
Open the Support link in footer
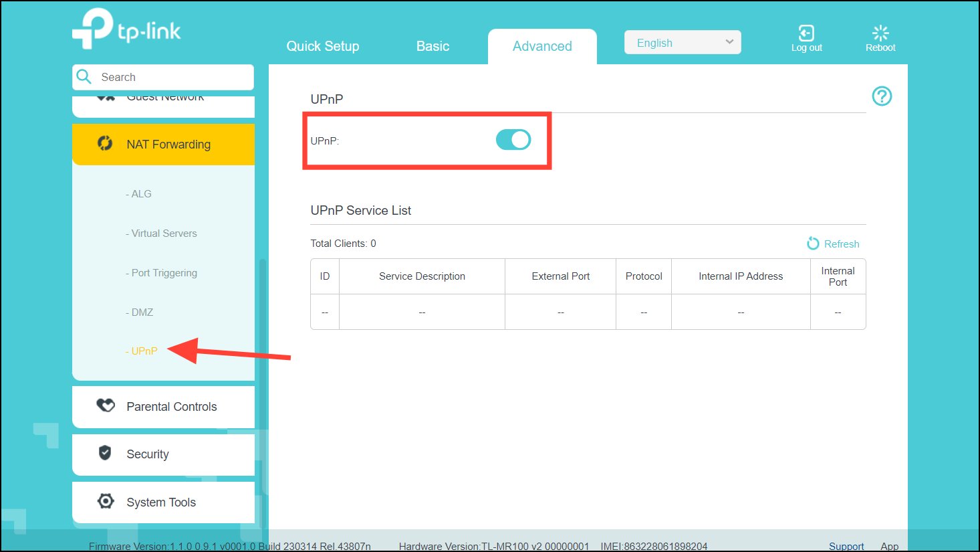846,546
